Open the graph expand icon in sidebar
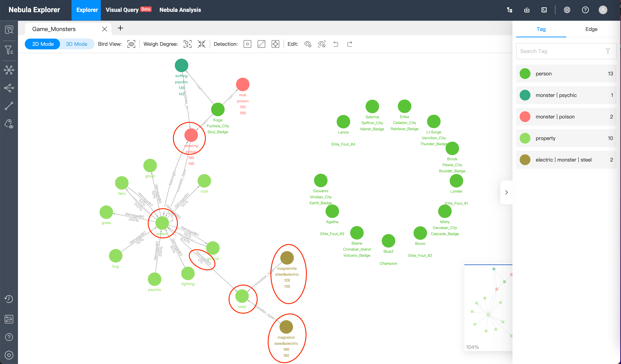Image resolution: width=621 pixels, height=364 pixels. 9,70
